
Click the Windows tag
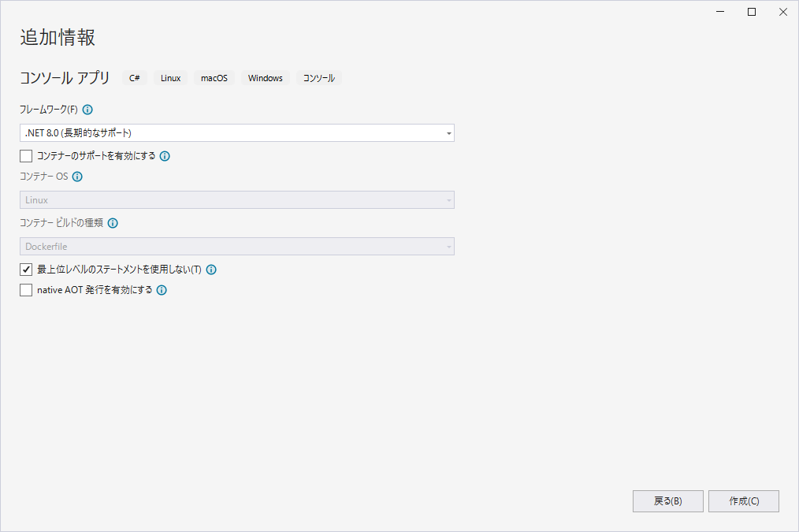click(265, 78)
